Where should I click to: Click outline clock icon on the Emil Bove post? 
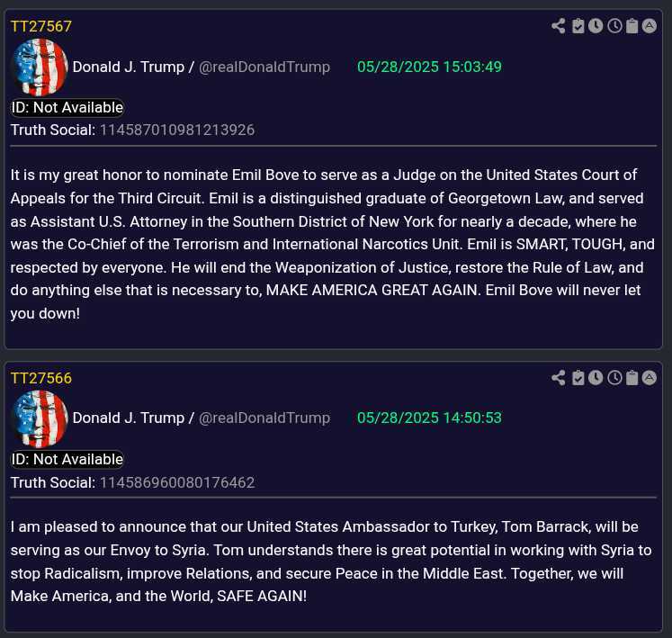click(x=614, y=26)
